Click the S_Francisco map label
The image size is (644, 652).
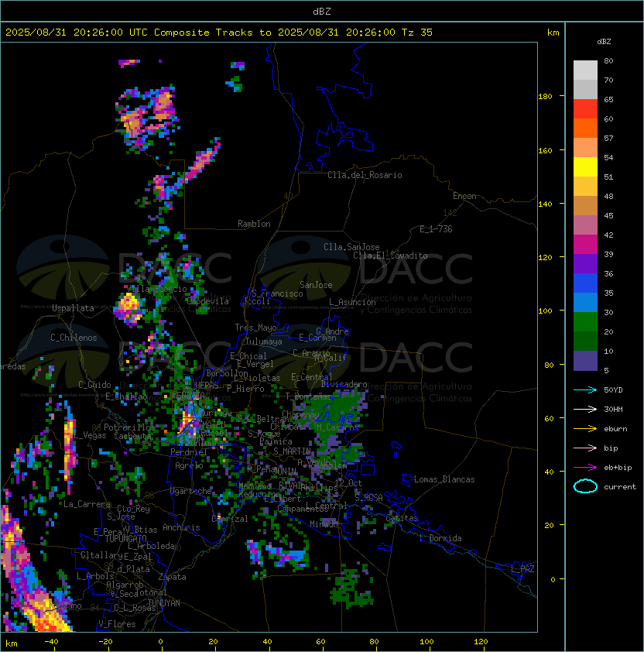click(277, 293)
